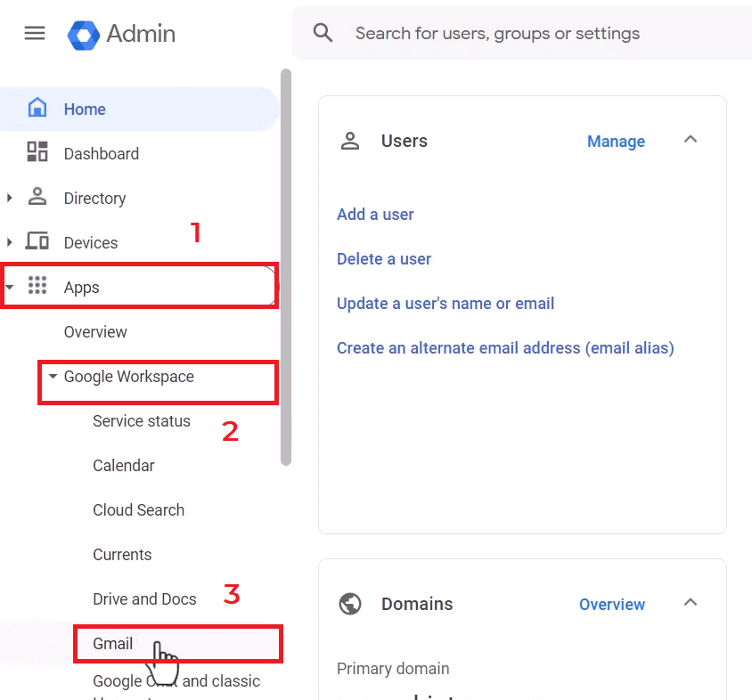Click the search magnifier icon
This screenshot has width=752, height=700.
323,34
